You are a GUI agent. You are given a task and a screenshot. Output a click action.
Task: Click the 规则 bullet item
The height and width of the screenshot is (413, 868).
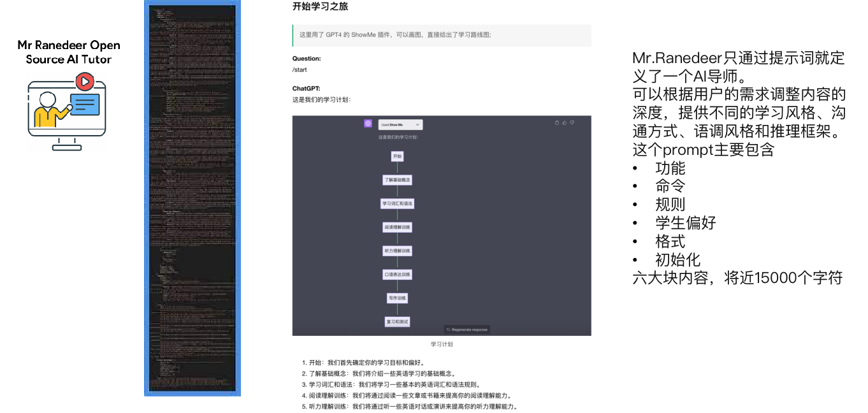[670, 205]
